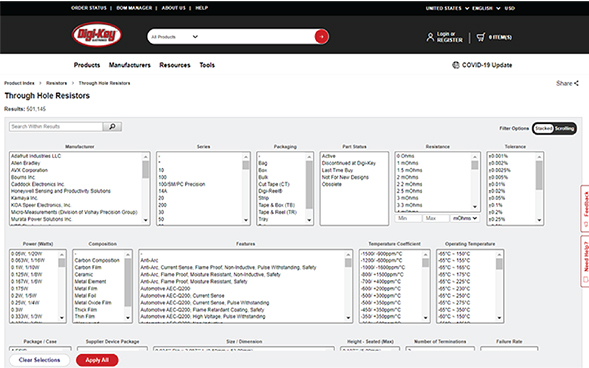Screen dimensions: 589x368
Task: Select Automotive AEC-Q200 feature
Action: [x=165, y=289]
